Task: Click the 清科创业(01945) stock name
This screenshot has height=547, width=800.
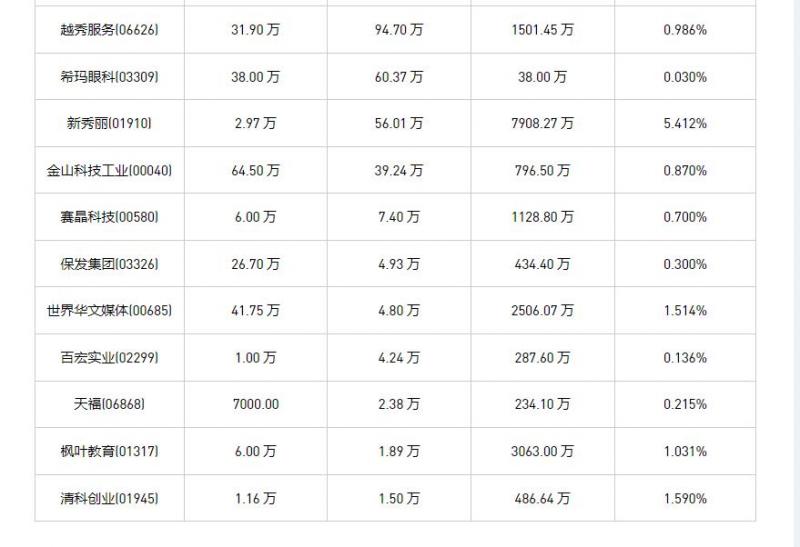Action: (x=109, y=498)
